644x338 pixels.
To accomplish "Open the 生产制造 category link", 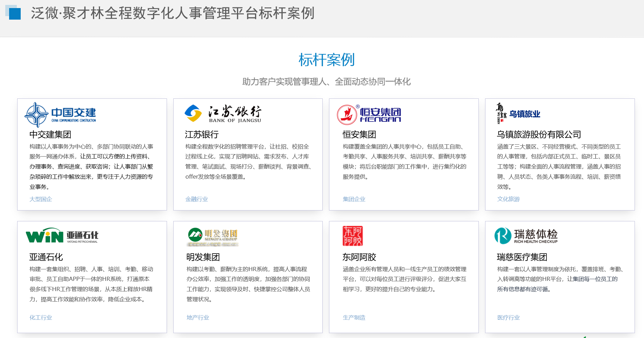I will [x=354, y=317].
